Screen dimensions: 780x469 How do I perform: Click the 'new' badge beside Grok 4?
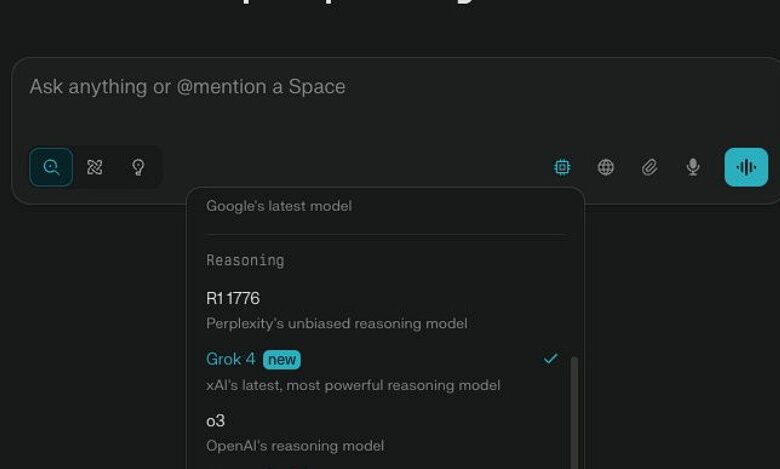(282, 360)
